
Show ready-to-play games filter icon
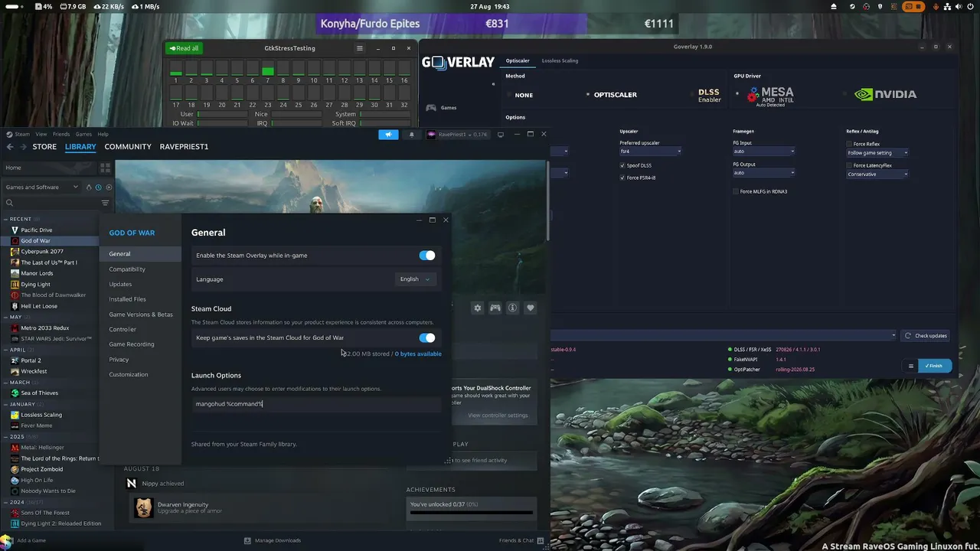point(109,187)
